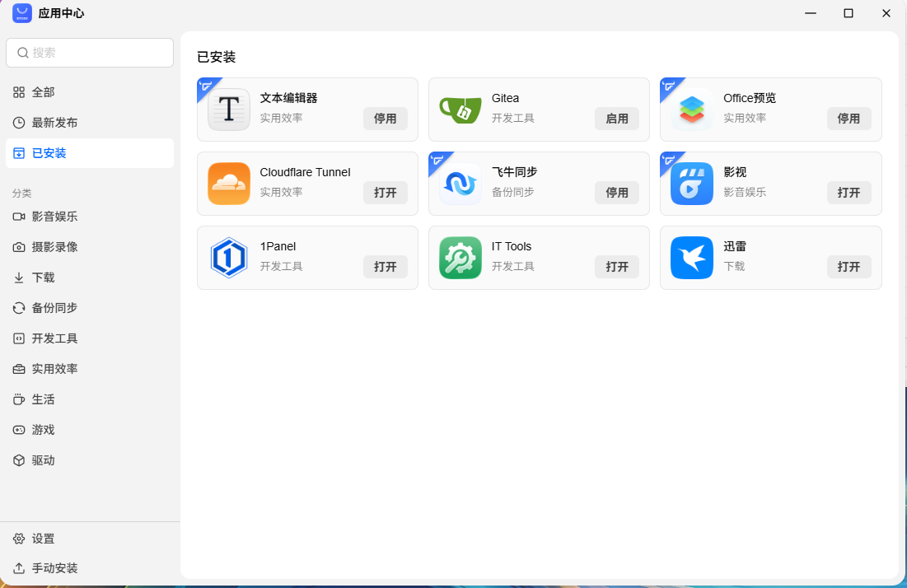Click the 实用效率 briefcase icon

coord(19,369)
